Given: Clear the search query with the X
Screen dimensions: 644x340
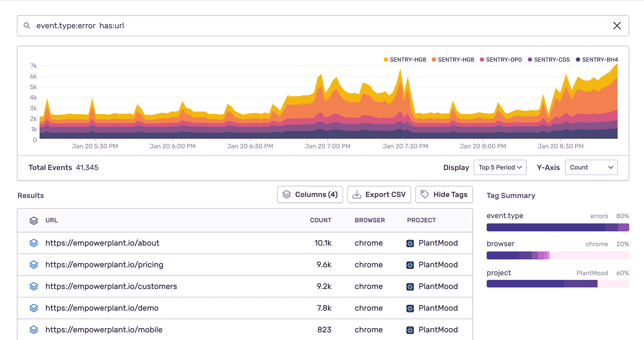Looking at the screenshot, I should click(617, 26).
